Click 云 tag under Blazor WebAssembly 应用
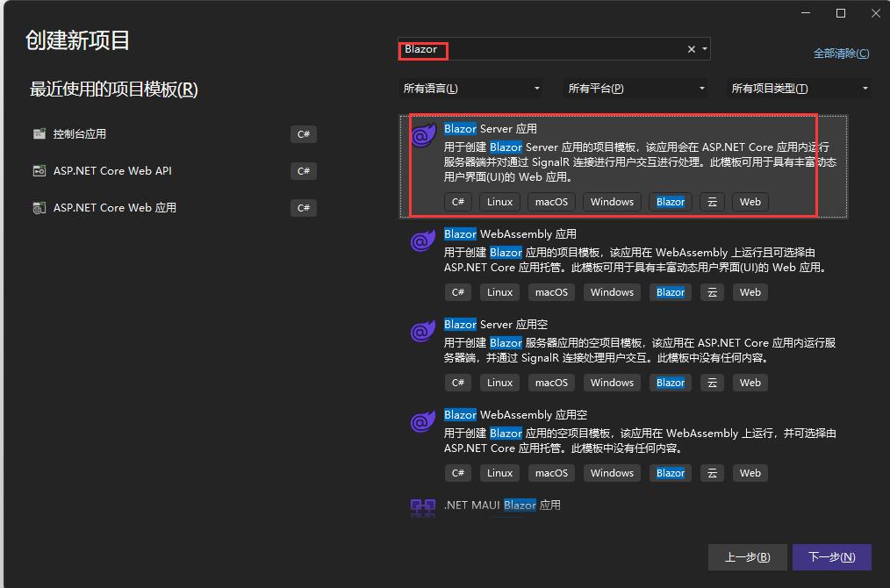Image resolution: width=890 pixels, height=588 pixels. click(x=712, y=292)
